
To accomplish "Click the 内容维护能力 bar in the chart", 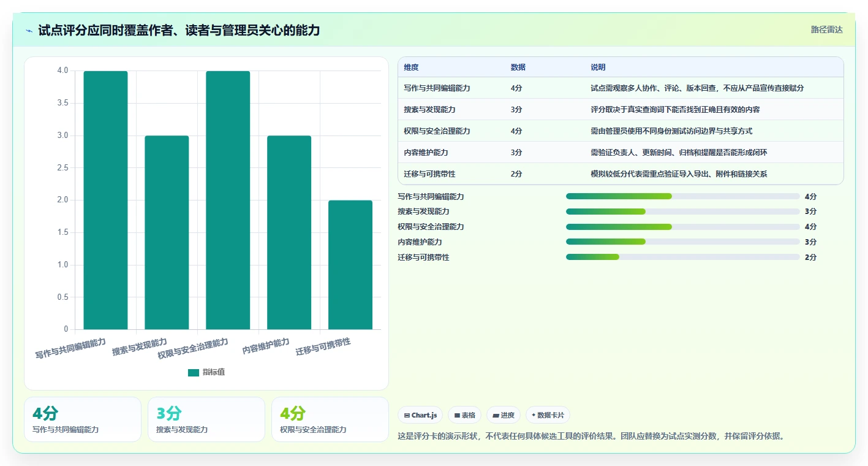I will click(289, 232).
